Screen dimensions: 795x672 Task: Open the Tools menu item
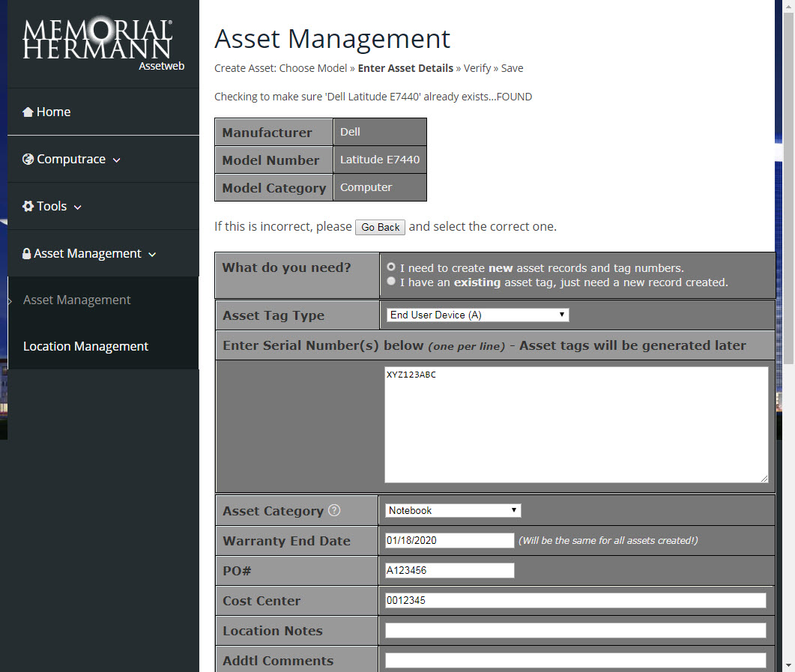coord(103,206)
